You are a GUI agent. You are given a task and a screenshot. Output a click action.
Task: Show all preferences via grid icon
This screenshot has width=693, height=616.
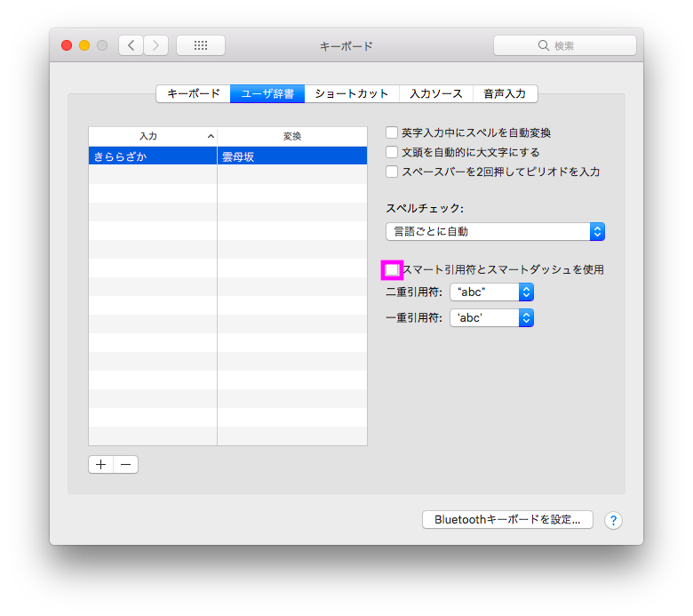(201, 45)
